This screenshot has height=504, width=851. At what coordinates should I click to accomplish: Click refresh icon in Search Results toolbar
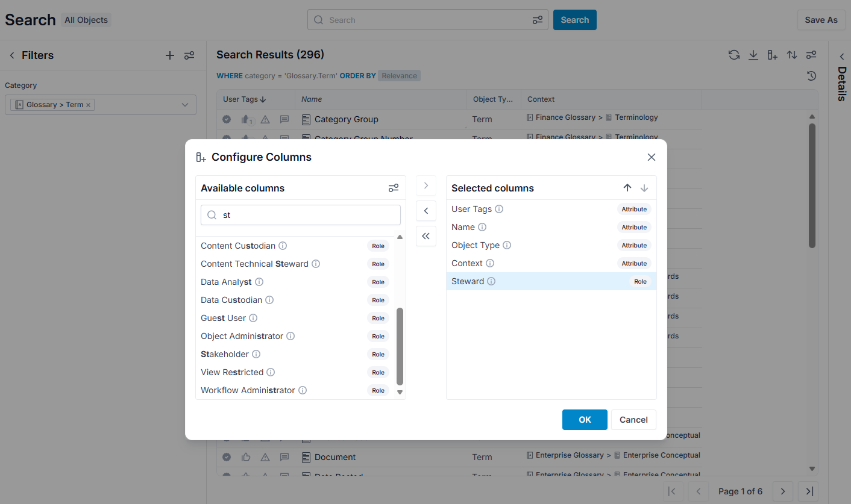click(x=734, y=55)
